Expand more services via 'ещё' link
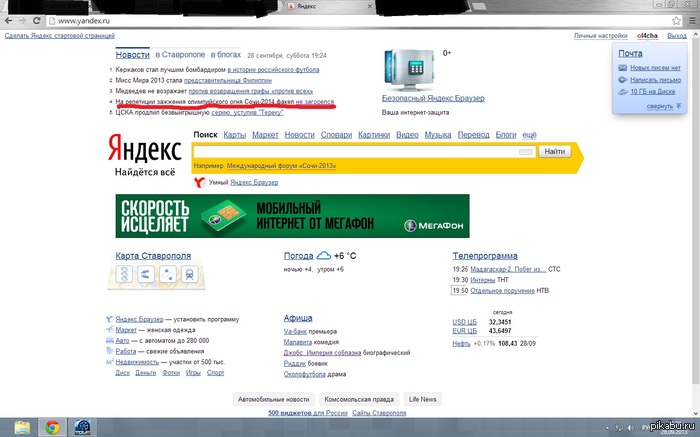Viewport: 700px width, 437px height. (x=530, y=134)
